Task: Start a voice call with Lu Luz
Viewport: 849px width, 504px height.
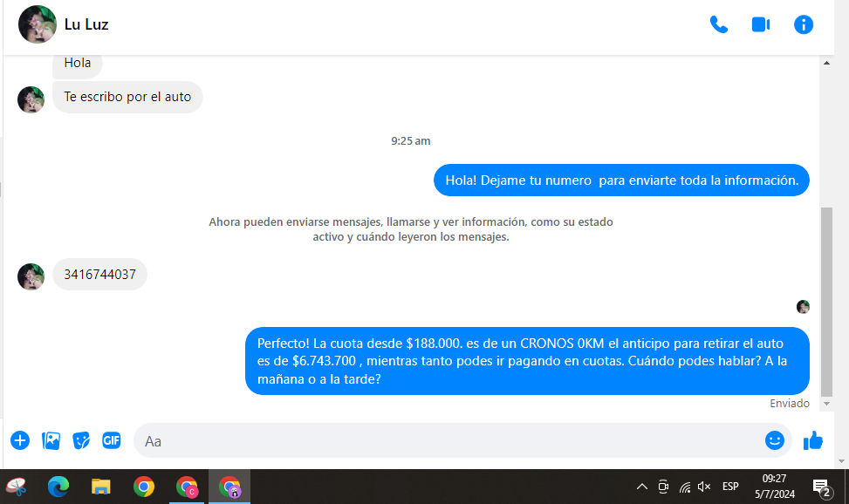Action: [x=718, y=24]
